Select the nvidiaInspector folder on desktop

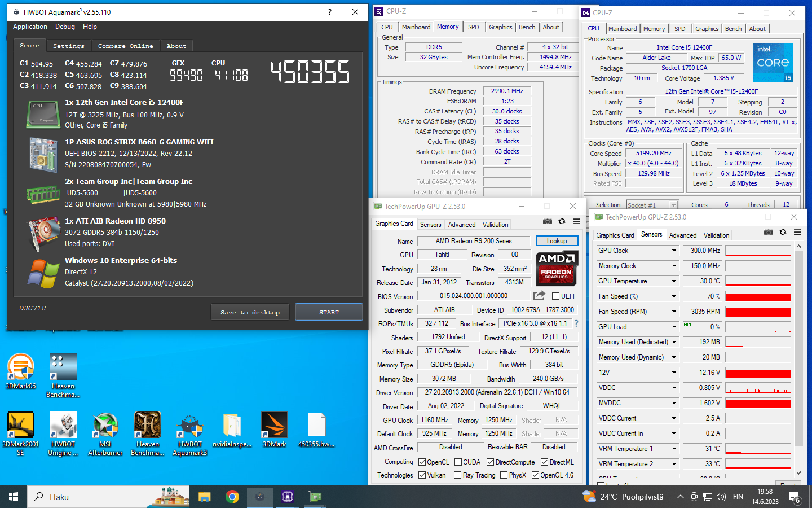[x=232, y=430]
